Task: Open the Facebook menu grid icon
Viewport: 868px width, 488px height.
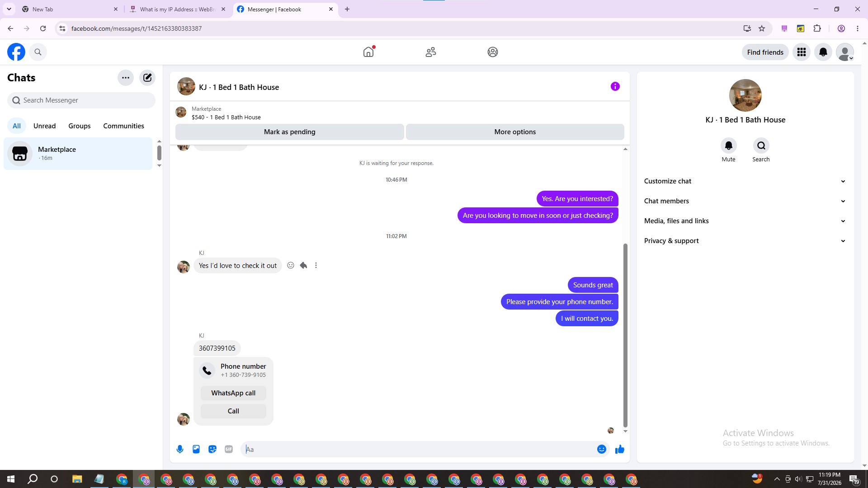Action: click(802, 52)
